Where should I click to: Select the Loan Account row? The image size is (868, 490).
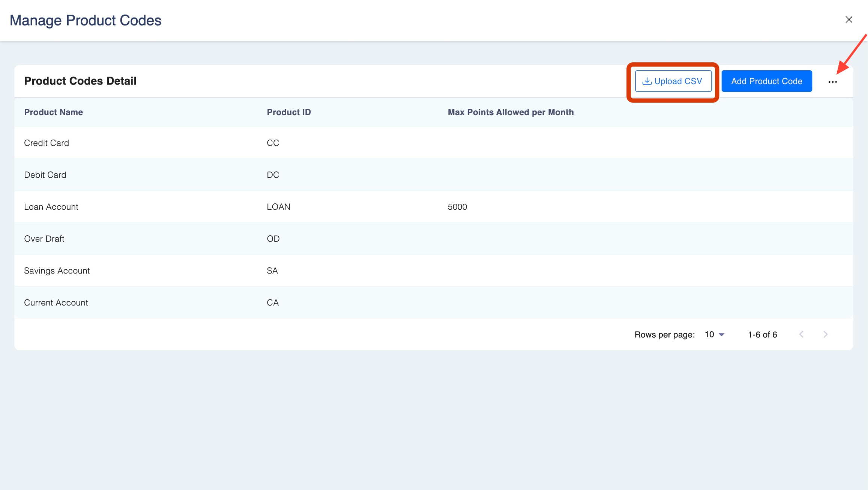point(51,207)
